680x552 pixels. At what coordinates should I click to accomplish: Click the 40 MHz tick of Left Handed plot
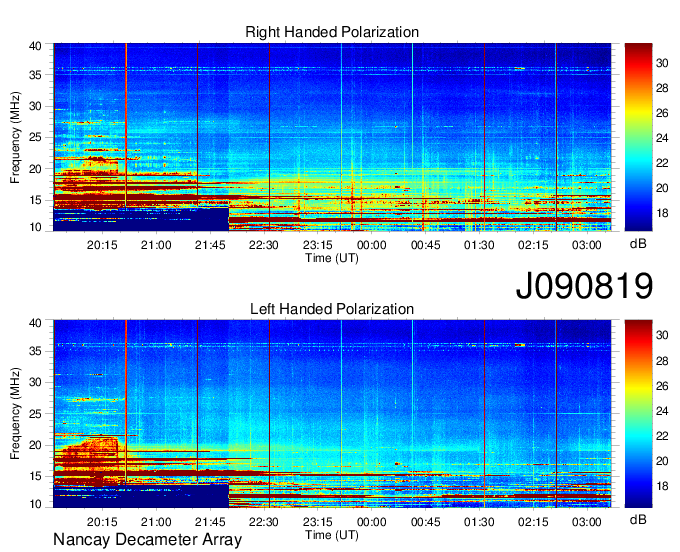35,323
